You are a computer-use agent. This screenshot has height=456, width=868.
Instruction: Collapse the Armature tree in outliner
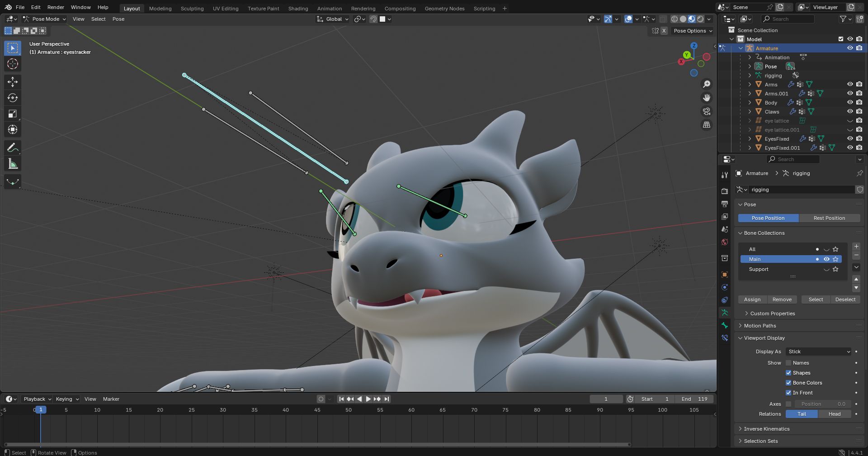[741, 48]
